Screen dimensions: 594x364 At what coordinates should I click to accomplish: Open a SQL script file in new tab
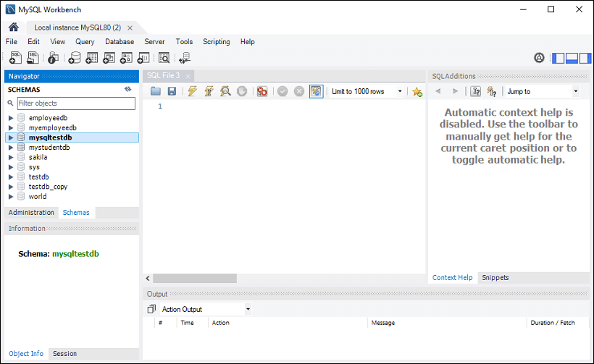pyautogui.click(x=33, y=58)
